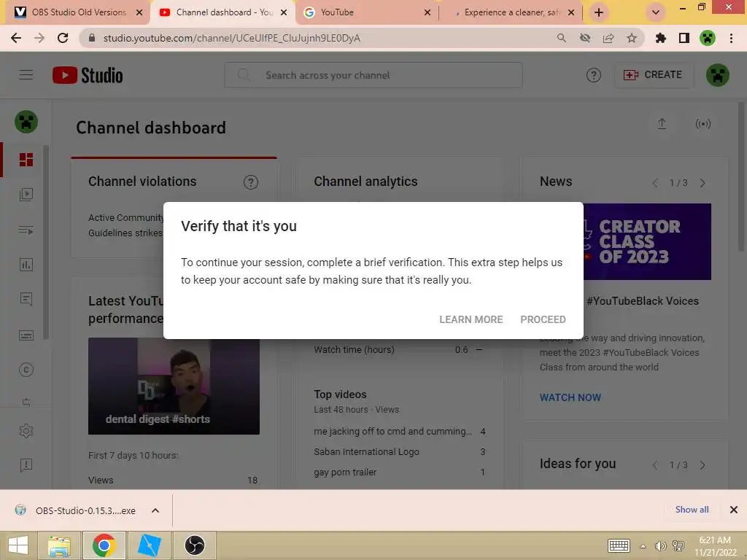Image resolution: width=747 pixels, height=560 pixels.
Task: Open the Comments icon in sidebar
Action: 26,299
